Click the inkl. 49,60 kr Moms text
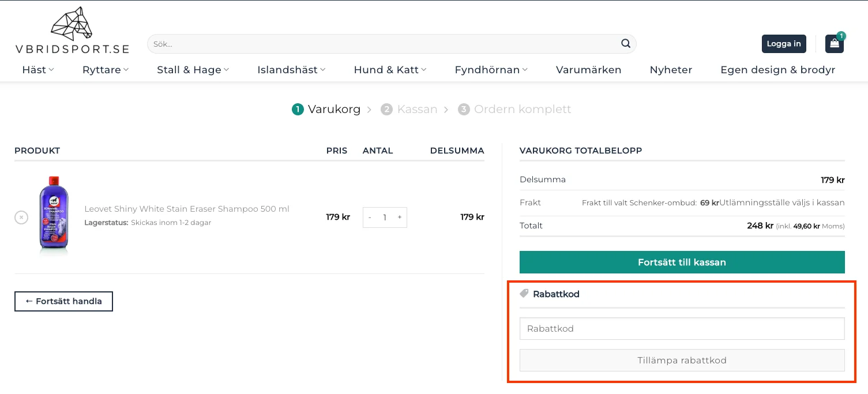The width and height of the screenshot is (868, 394). [810, 226]
